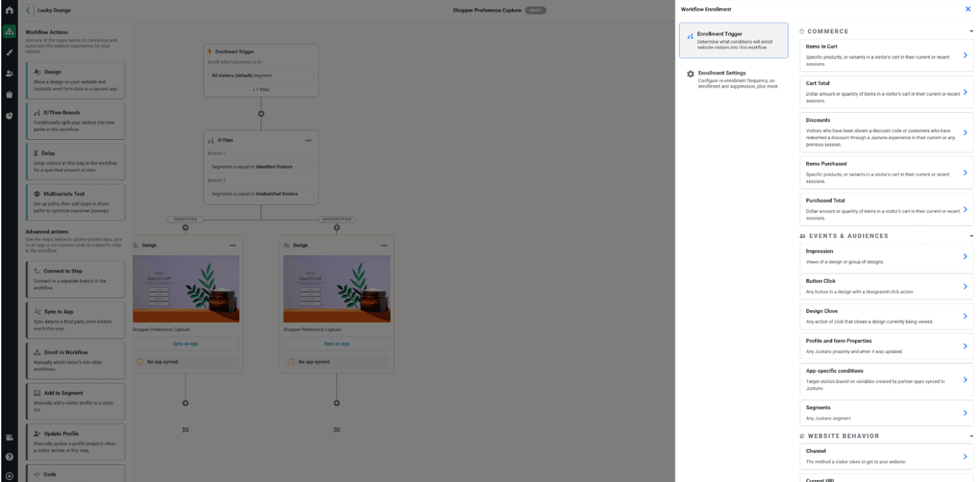Click the + 1 filter link in Enrollment Trigger
The width and height of the screenshot is (980, 482).
[x=260, y=89]
